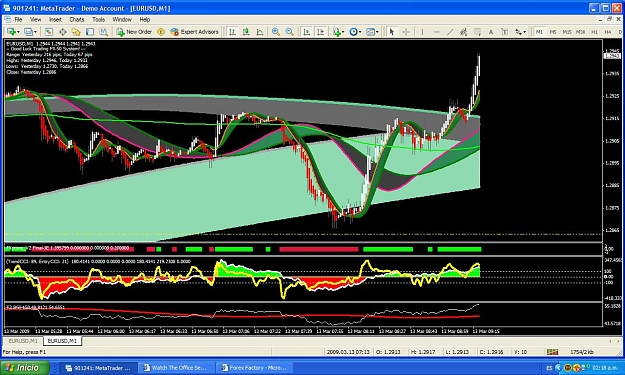Select the Text tool (A icon)

coord(491,32)
